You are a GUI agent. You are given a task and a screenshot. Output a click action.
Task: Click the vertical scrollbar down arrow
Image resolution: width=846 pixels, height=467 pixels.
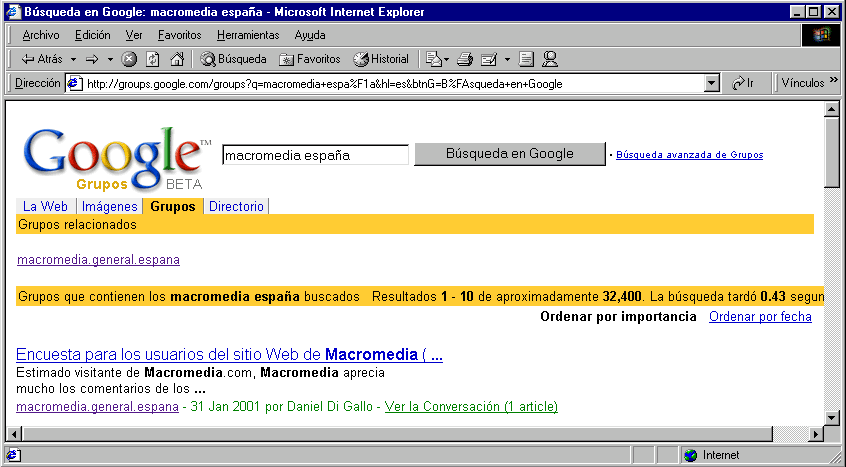(831, 417)
